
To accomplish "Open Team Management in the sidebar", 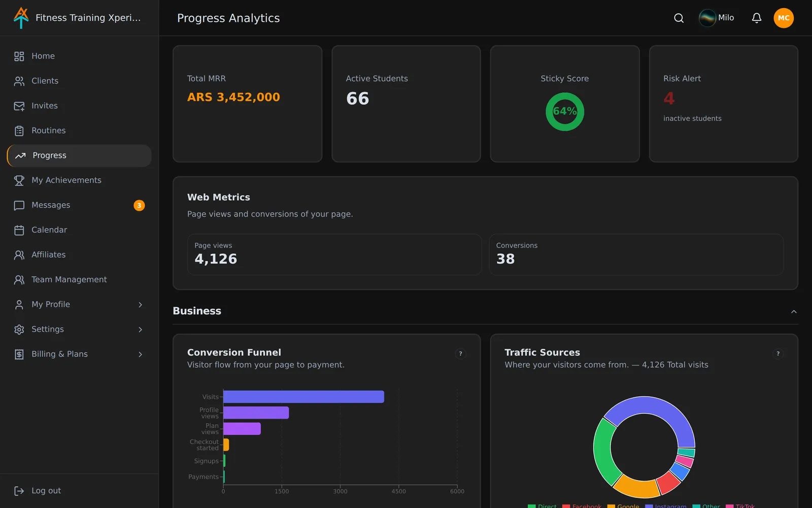I will pyautogui.click(x=79, y=279).
